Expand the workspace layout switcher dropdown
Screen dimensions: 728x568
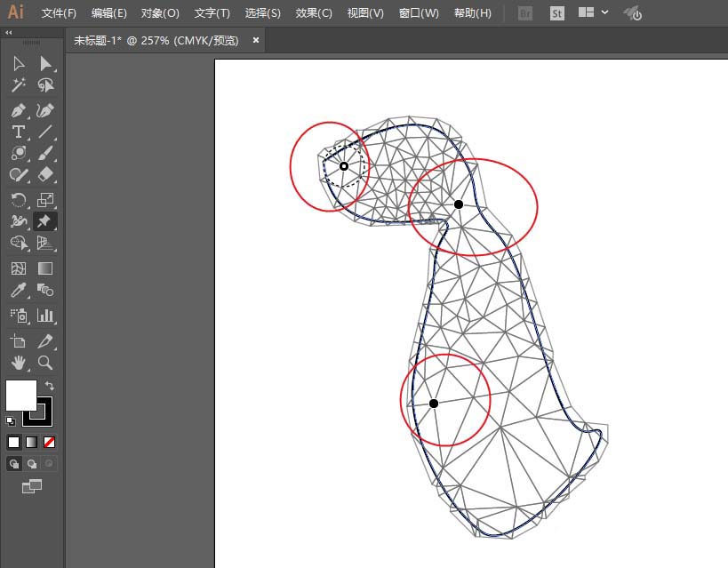pos(605,13)
